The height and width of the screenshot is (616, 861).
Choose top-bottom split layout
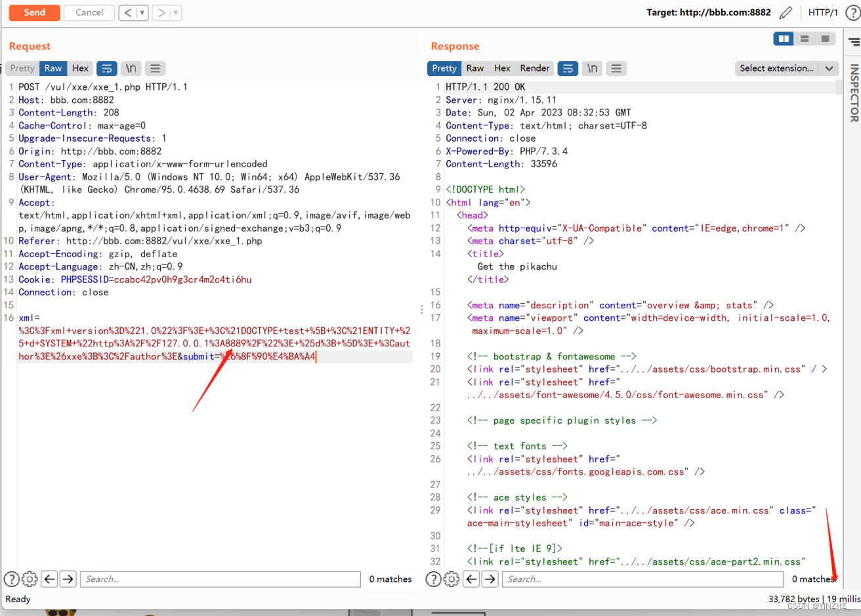[x=805, y=39]
